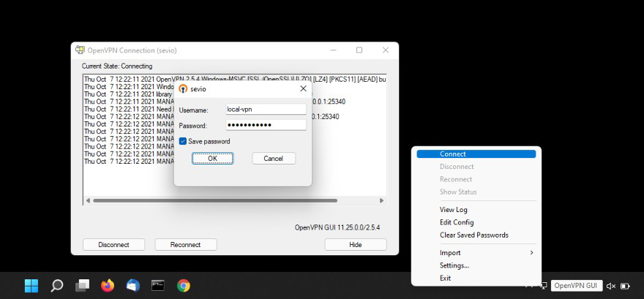Click the OpenVPN Connection window title icon
The image size is (644, 299).
pos(80,50)
